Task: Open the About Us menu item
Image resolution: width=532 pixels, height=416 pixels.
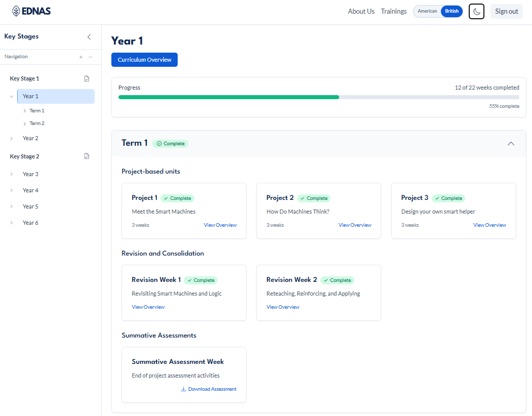Action: click(361, 11)
